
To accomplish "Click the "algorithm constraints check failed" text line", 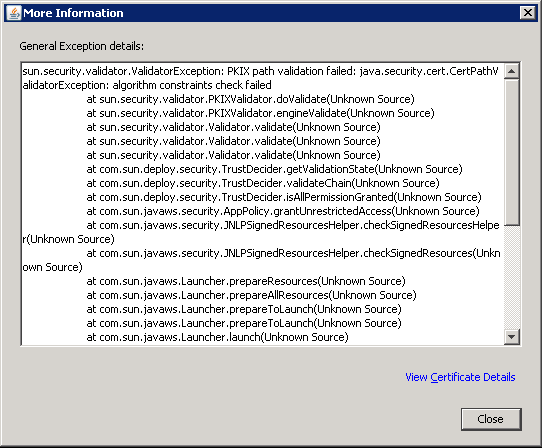I will 147,85.
